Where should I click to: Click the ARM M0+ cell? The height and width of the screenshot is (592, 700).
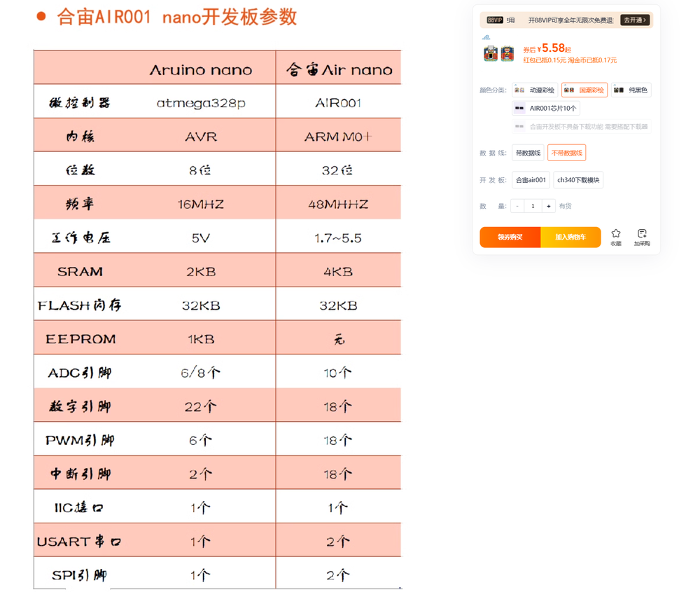[x=338, y=137]
